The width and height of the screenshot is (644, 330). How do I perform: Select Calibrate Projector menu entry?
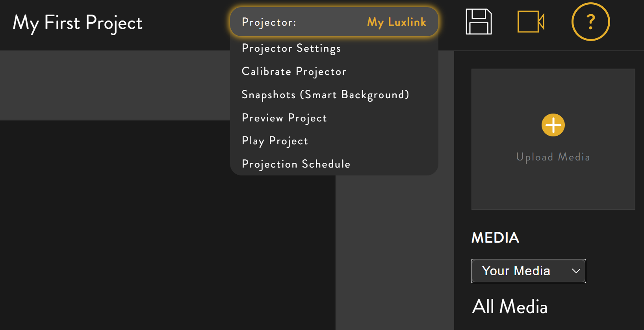pyautogui.click(x=294, y=71)
